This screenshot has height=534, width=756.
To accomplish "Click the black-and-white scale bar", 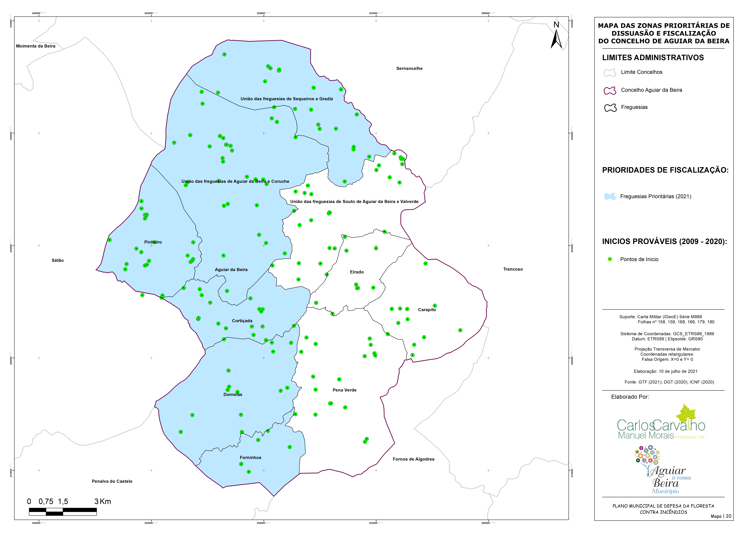I will tap(63, 512).
